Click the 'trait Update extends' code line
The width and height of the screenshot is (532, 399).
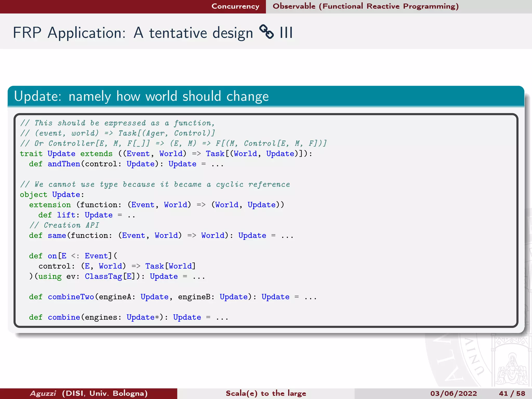[166, 154]
